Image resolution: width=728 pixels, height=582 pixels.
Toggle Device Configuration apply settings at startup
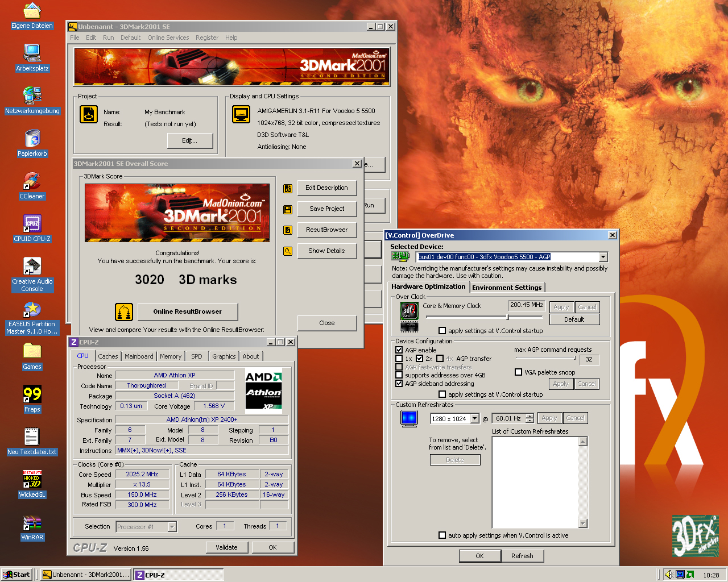[x=442, y=394]
